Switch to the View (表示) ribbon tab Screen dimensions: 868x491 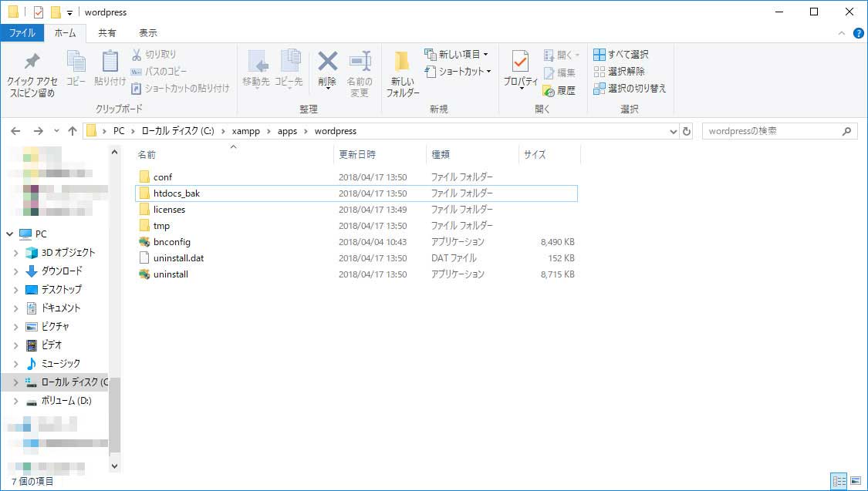click(147, 33)
